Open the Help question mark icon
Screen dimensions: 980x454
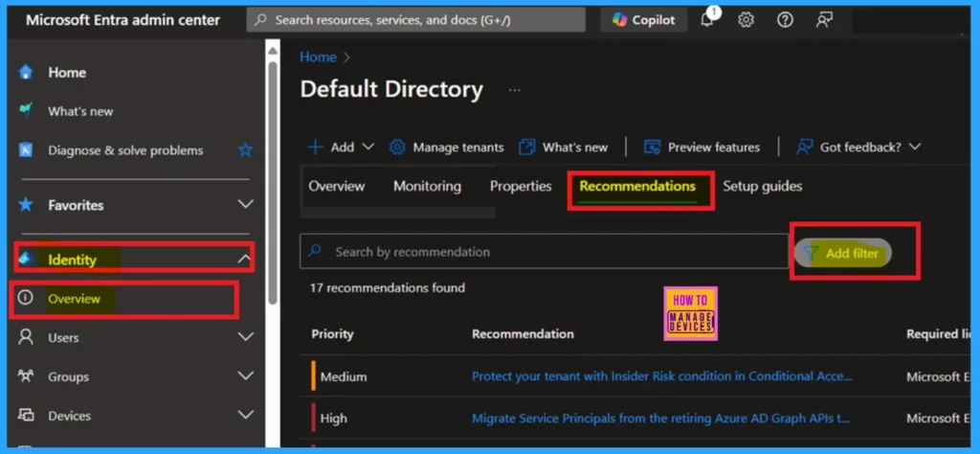[785, 20]
